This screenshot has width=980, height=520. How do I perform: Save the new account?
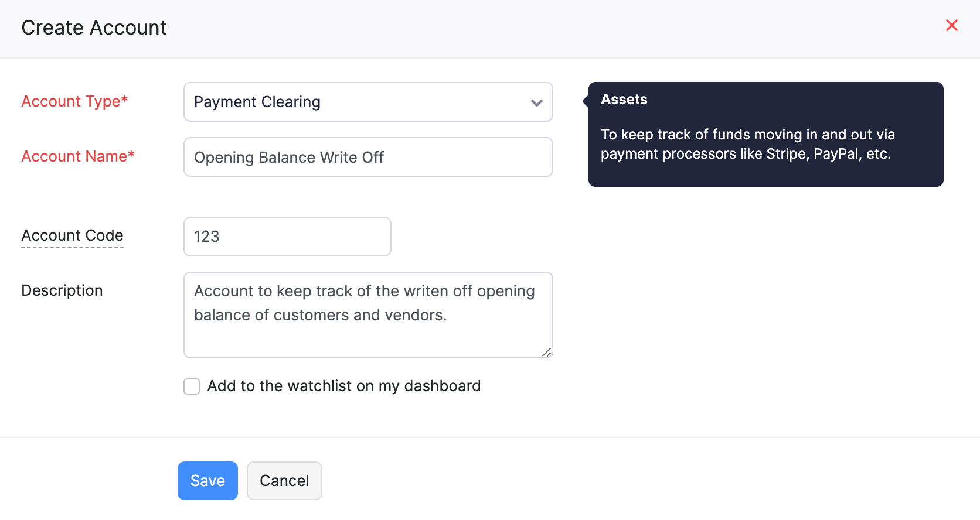207,481
